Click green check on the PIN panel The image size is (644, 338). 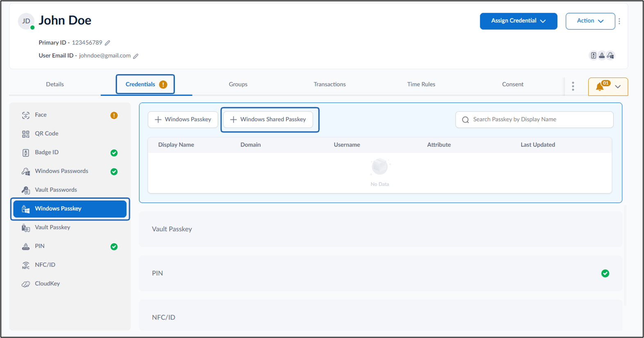[605, 274]
